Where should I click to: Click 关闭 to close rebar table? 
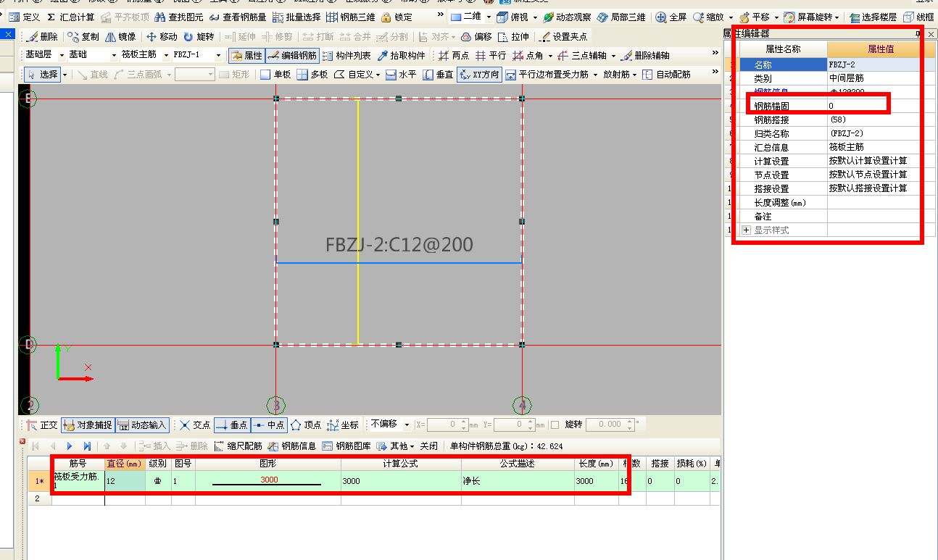coord(429,446)
